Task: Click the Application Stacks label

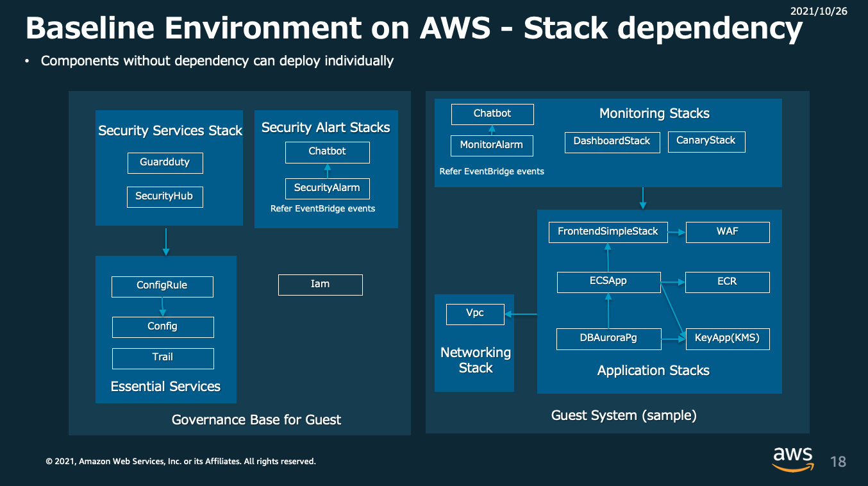Action: point(653,371)
